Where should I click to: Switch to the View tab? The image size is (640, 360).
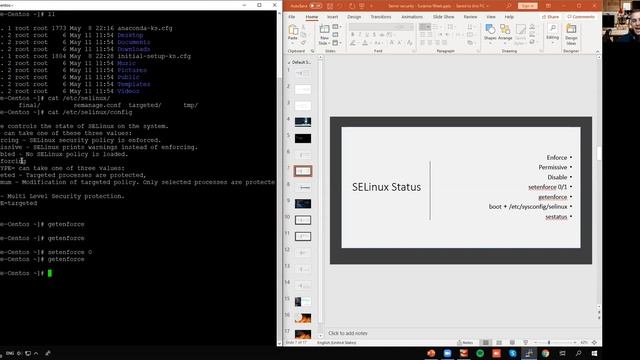click(491, 17)
